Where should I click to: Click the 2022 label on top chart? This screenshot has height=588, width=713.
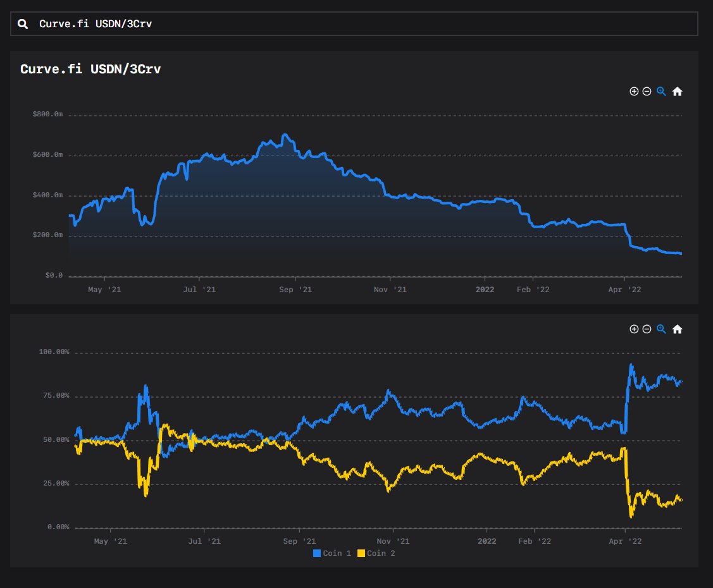tap(485, 290)
